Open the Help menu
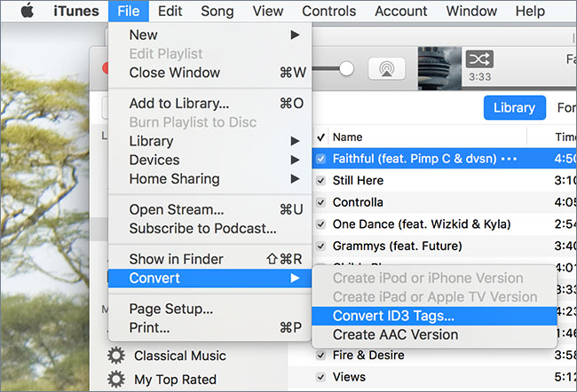The image size is (577, 392). [x=530, y=11]
